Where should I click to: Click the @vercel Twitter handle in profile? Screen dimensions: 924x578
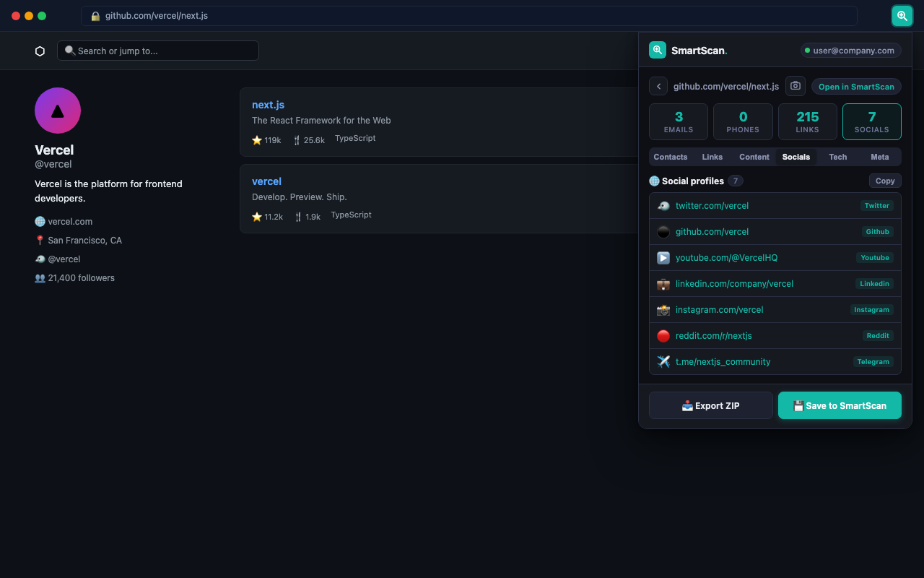click(x=64, y=259)
